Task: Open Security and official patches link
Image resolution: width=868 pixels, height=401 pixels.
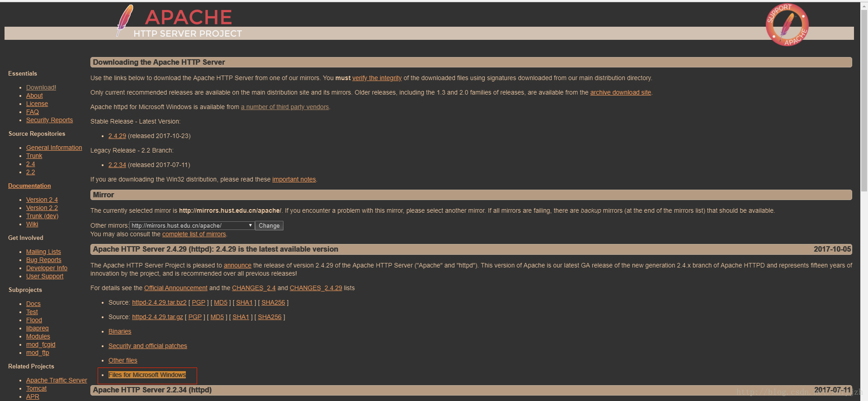Action: pyautogui.click(x=148, y=346)
